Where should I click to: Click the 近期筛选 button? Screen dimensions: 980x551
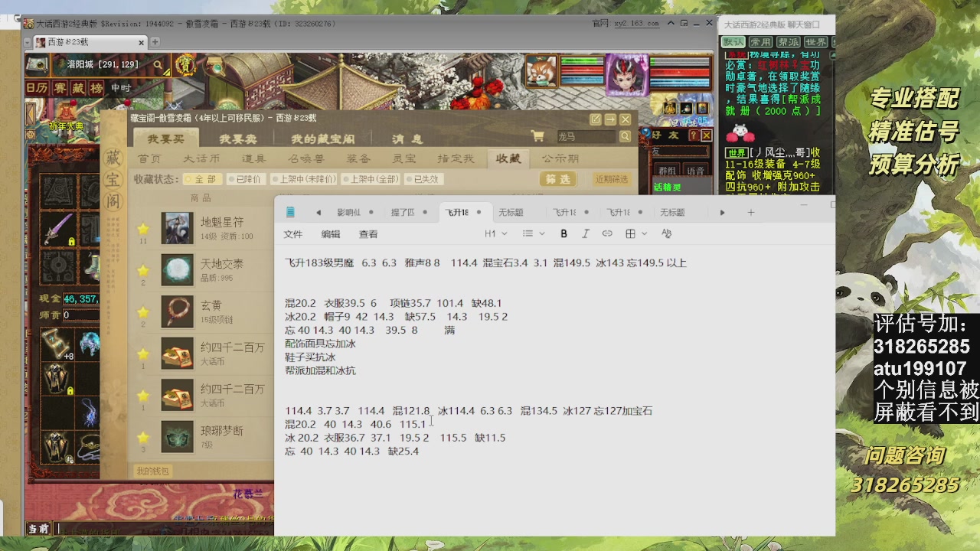pos(611,179)
